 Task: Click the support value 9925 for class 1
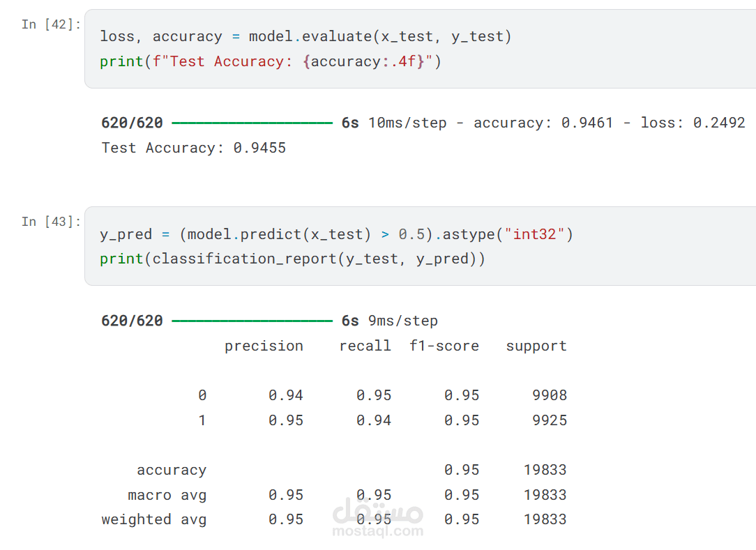pos(550,420)
